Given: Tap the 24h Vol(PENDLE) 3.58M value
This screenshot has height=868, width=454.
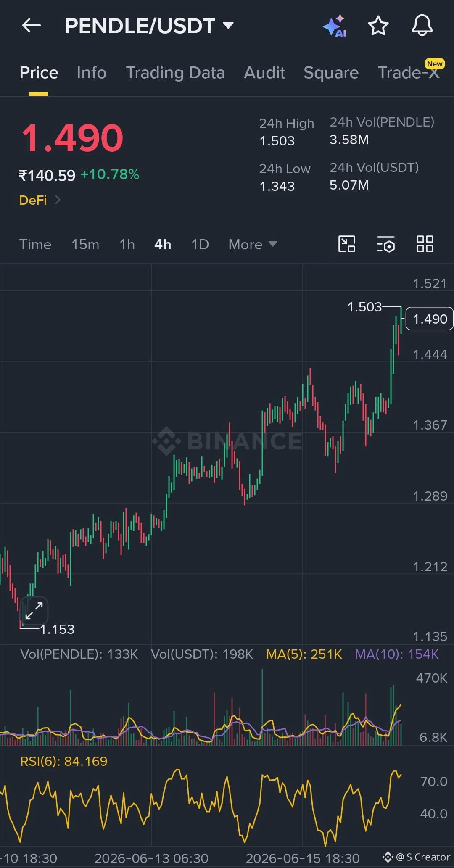Looking at the screenshot, I should tap(349, 140).
